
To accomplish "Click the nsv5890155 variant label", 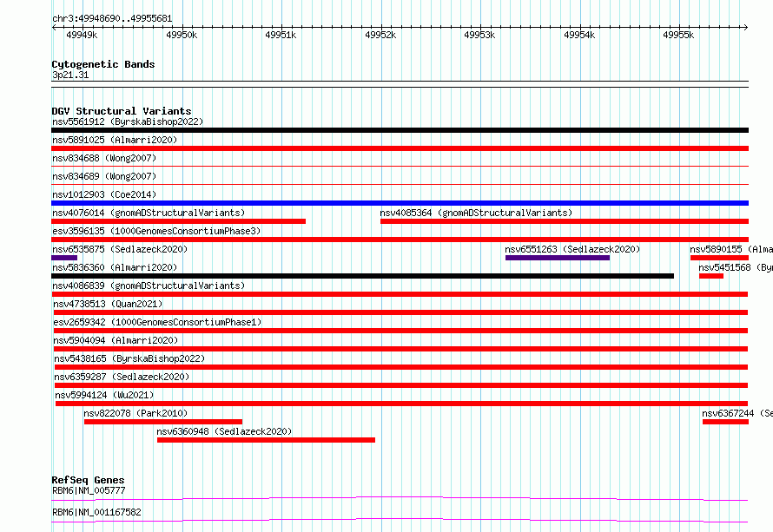I will (x=731, y=249).
